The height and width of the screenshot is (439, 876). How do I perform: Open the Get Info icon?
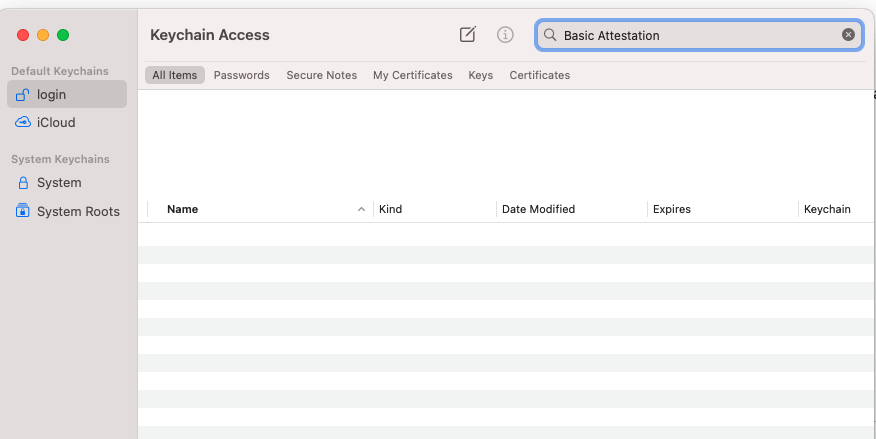[505, 35]
